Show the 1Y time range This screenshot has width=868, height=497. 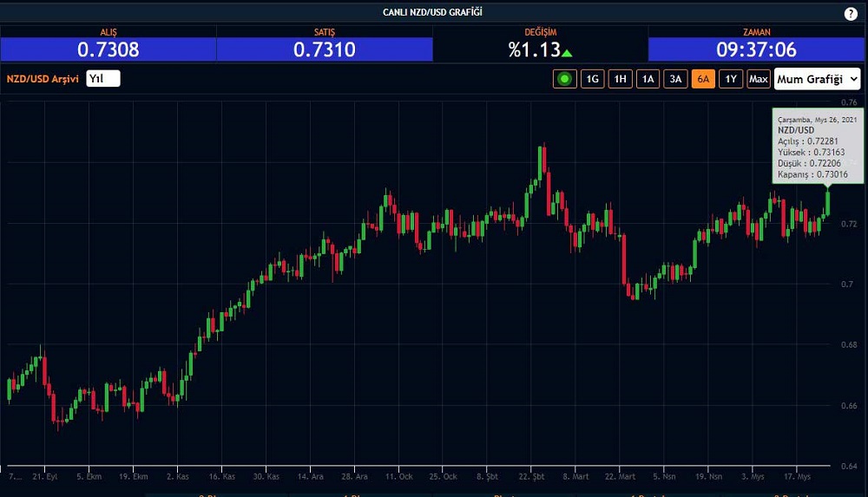731,79
